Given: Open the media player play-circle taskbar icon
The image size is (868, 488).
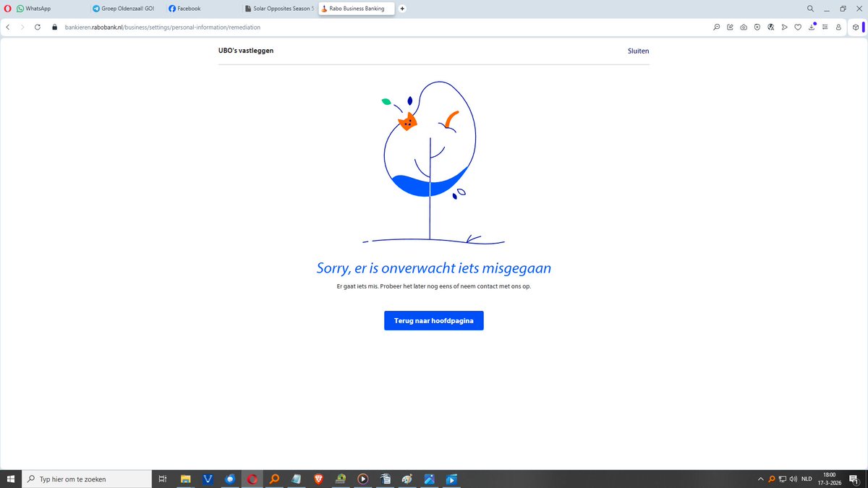Looking at the screenshot, I should 362,479.
